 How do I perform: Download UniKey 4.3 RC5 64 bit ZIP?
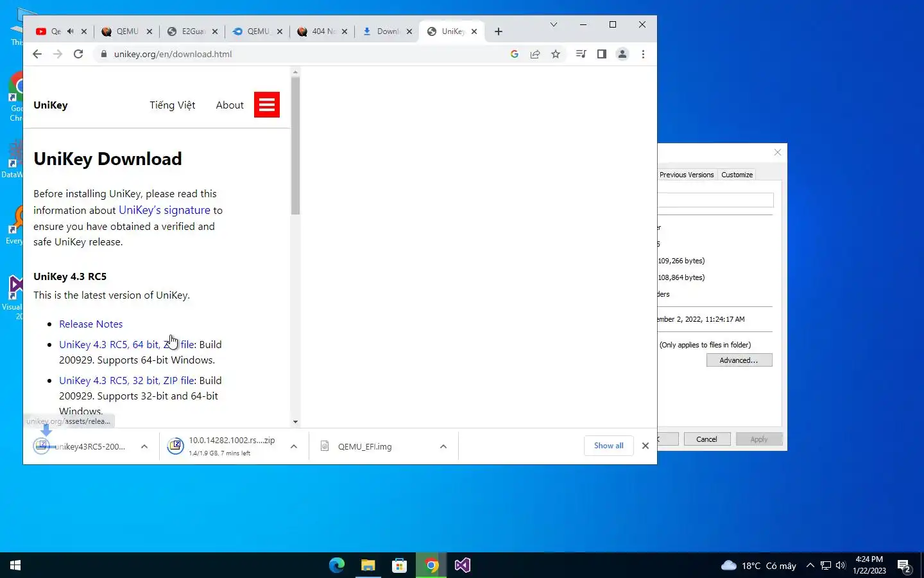127,344
